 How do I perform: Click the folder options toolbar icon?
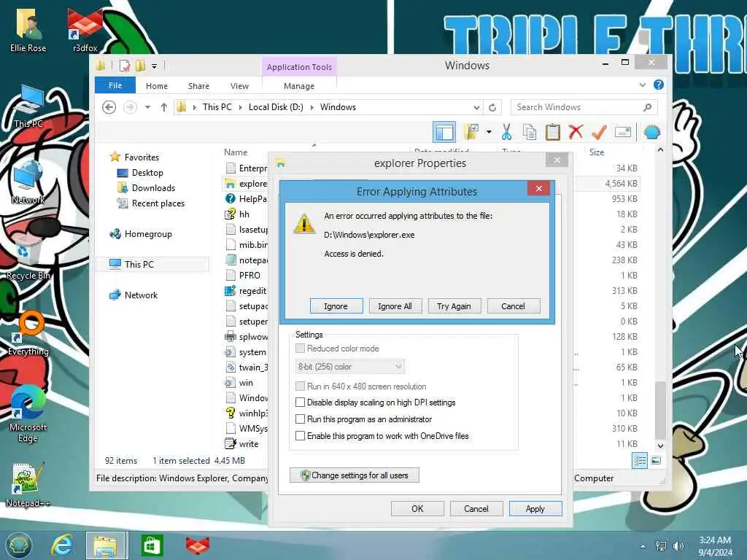471,132
